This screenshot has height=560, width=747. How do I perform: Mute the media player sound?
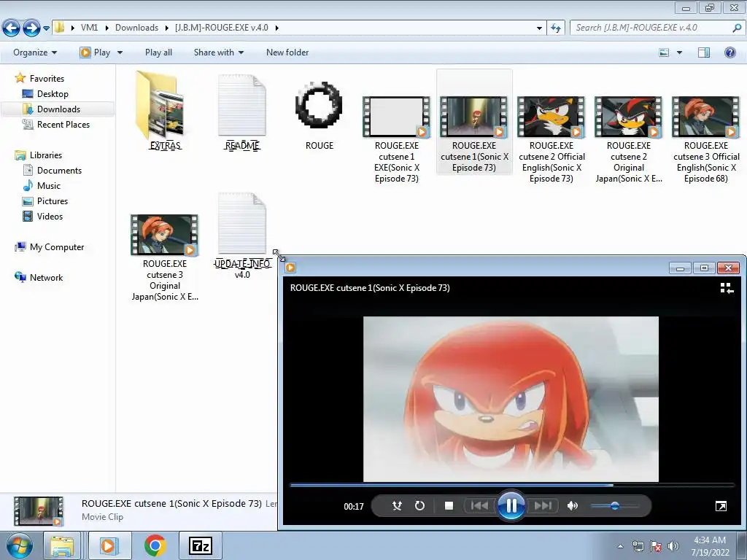573,506
